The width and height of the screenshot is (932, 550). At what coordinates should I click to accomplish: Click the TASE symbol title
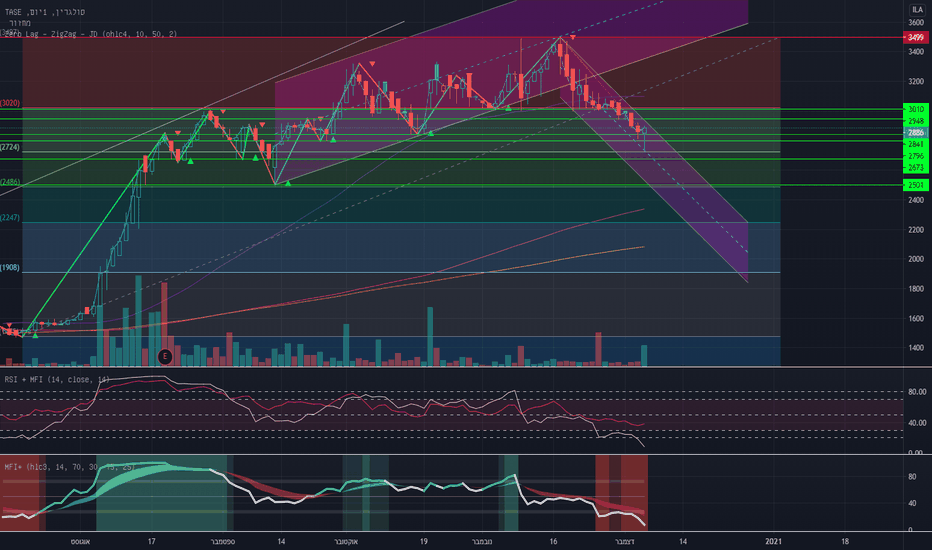coord(45,12)
